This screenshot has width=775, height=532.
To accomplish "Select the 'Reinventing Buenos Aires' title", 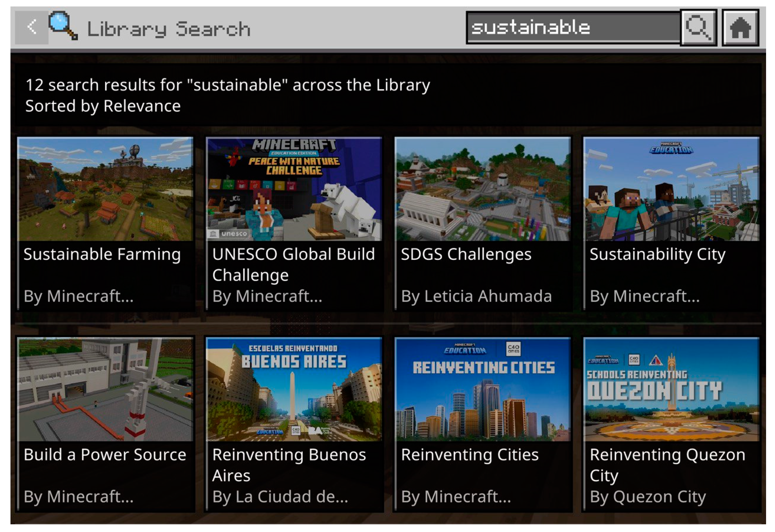I will [289, 465].
